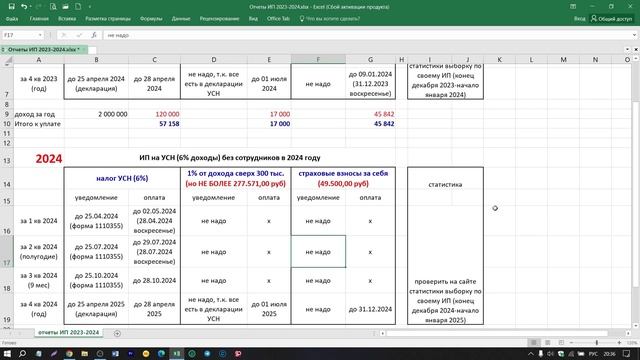Screen dimensions: 640x360
Task: Select row 17 header
Action: pos(7,252)
